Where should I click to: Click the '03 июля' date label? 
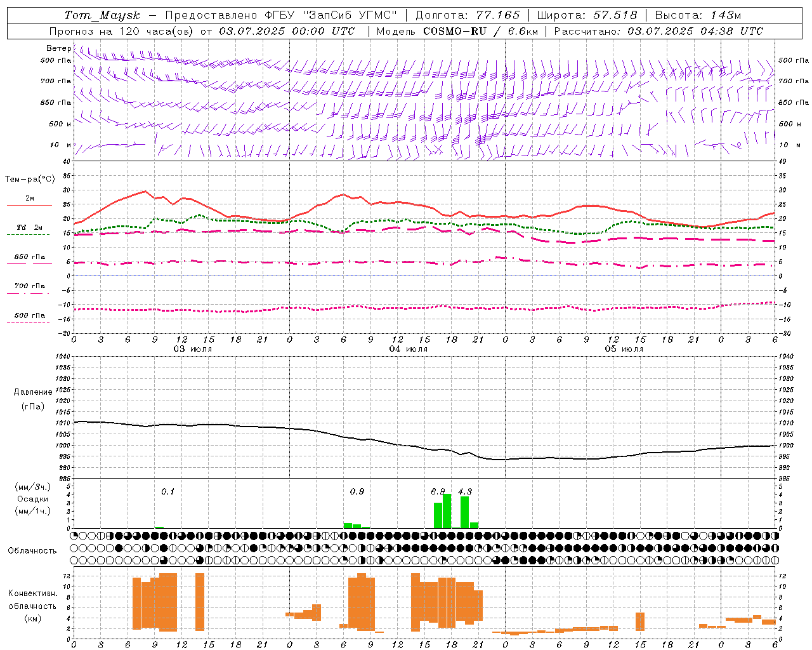193,349
